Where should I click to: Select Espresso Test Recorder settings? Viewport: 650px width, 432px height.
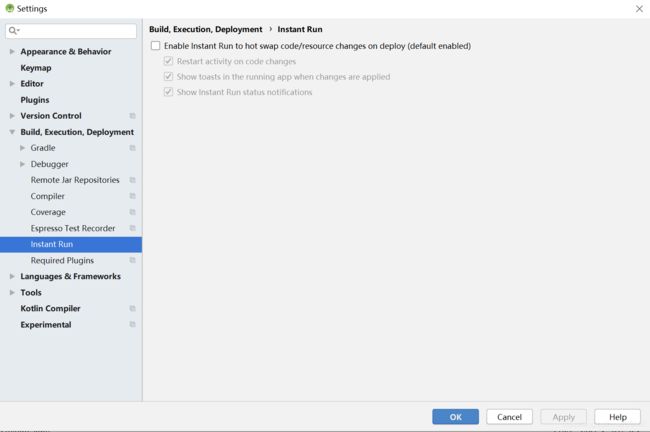click(73, 228)
